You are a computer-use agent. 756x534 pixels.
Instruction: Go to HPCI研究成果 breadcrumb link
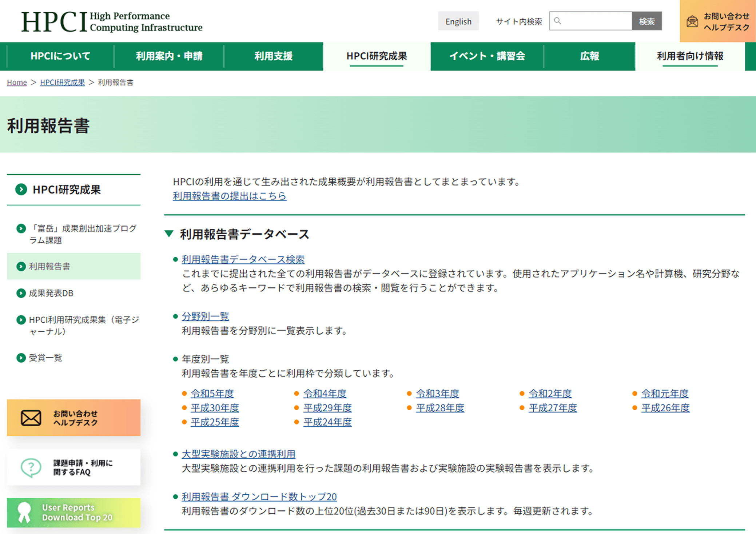click(62, 82)
